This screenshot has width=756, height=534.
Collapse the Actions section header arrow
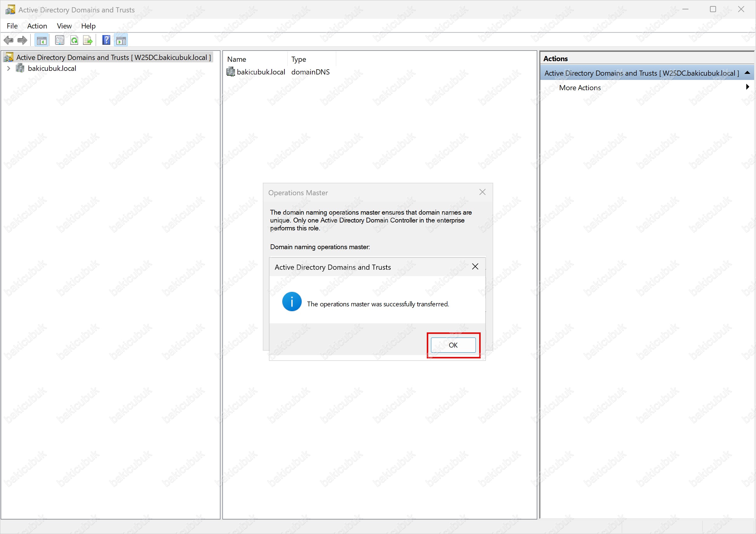748,73
